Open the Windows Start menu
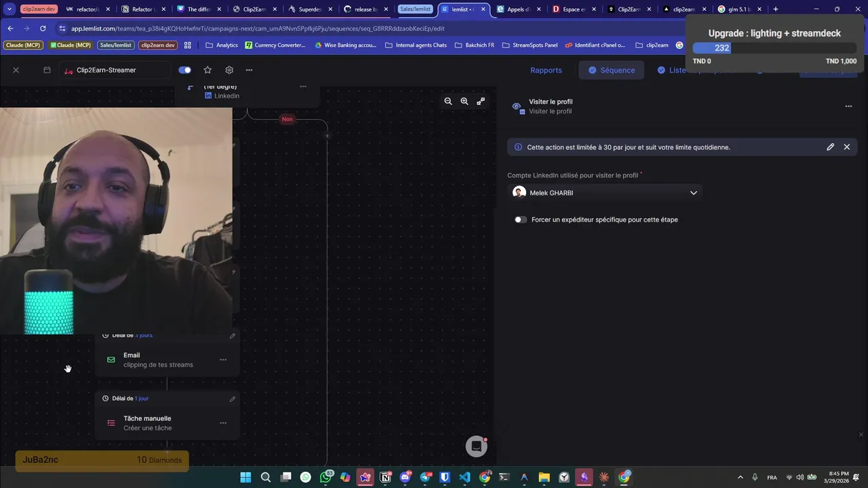This screenshot has width=868, height=488. point(245,477)
